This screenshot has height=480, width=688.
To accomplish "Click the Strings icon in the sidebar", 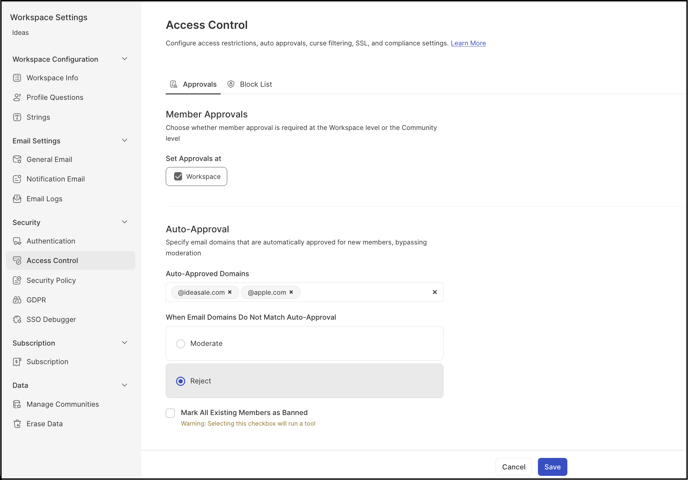I will (17, 117).
